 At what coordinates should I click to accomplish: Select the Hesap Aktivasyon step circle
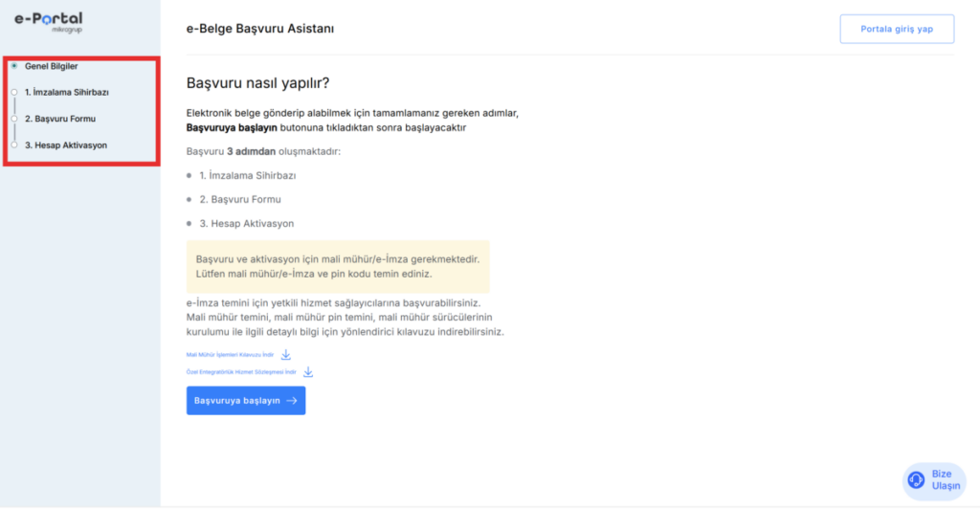[13, 144]
